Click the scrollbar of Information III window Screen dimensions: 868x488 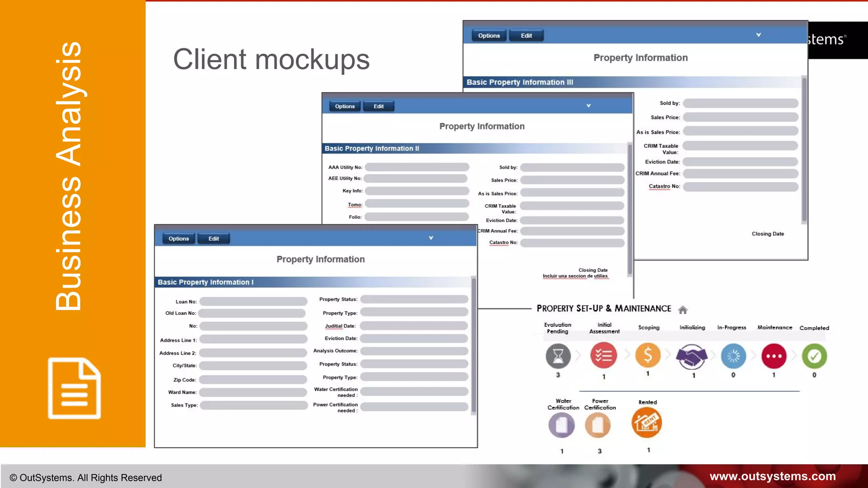click(x=804, y=150)
